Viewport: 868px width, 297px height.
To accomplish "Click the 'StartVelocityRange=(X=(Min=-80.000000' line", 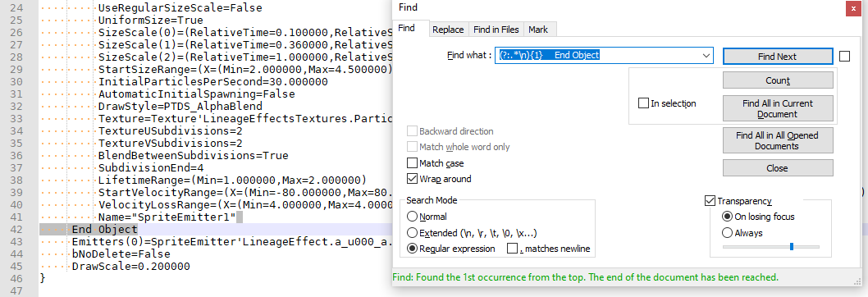I will click(245, 192).
